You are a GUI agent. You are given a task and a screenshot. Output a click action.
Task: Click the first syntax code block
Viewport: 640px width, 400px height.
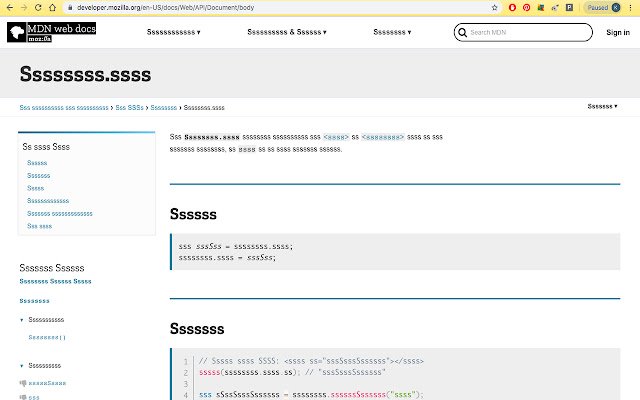(x=395, y=252)
